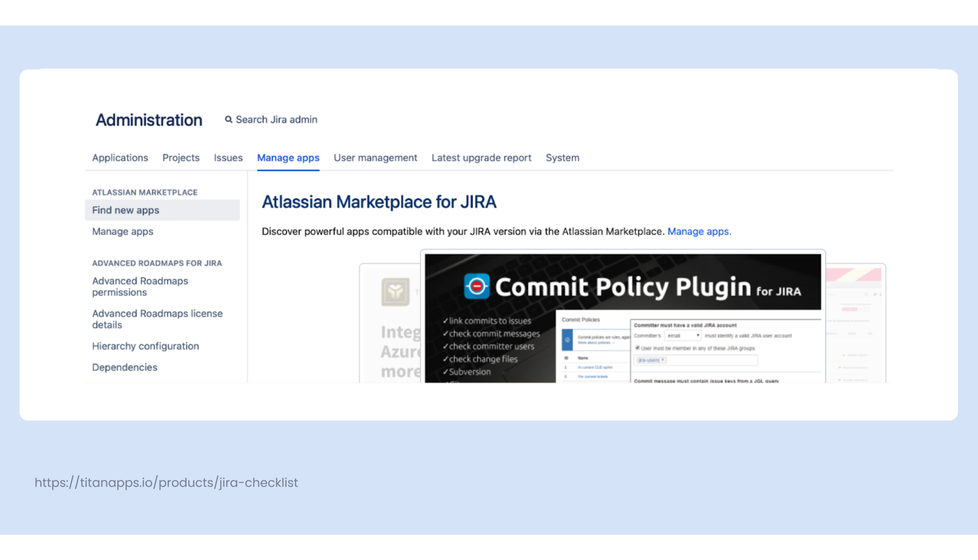978x560 pixels.
Task: Click the faded box app icon on left card
Action: (x=395, y=292)
